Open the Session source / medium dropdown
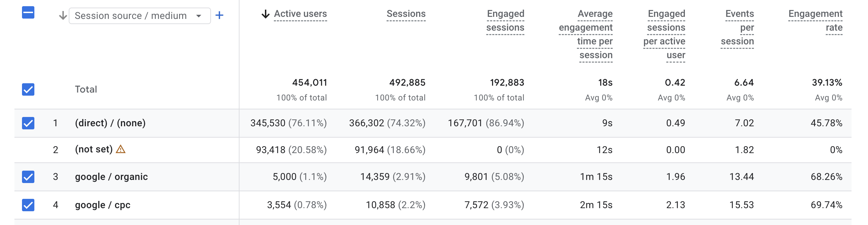This screenshot has height=225, width=868. 140,16
